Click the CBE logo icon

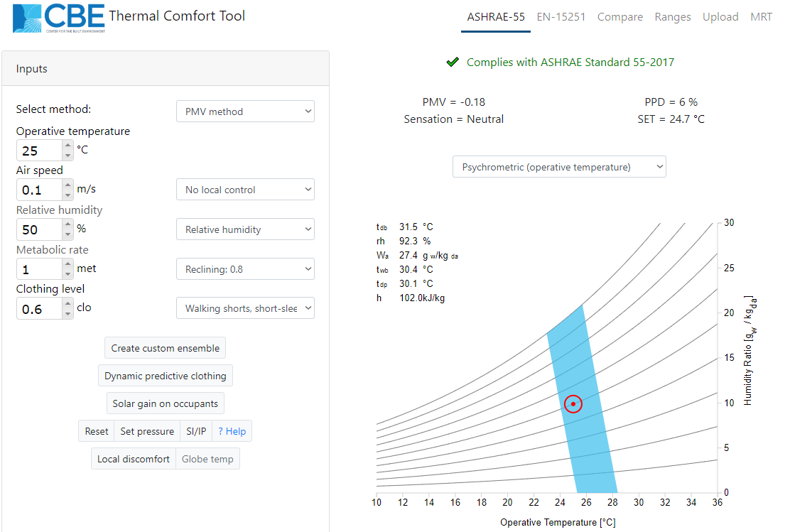pos(27,18)
